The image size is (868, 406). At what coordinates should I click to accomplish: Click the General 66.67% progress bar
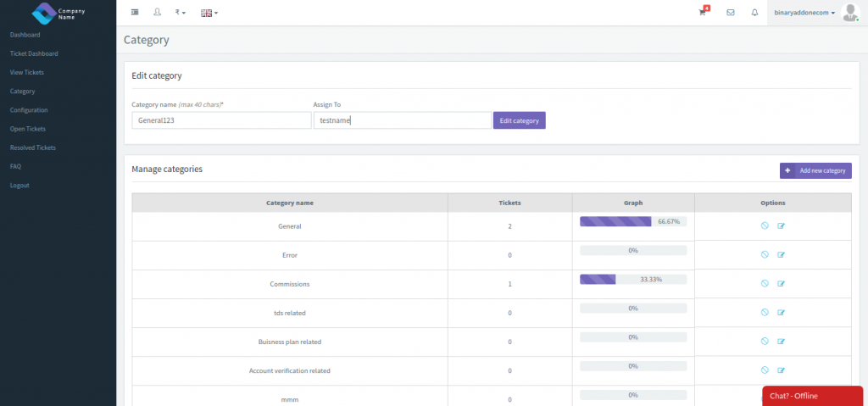[x=633, y=221]
